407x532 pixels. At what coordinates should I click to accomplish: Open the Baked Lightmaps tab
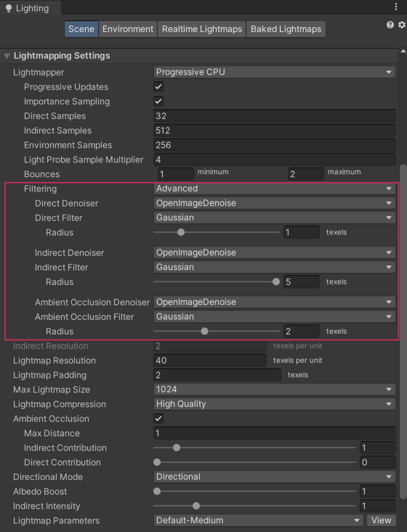tap(286, 28)
